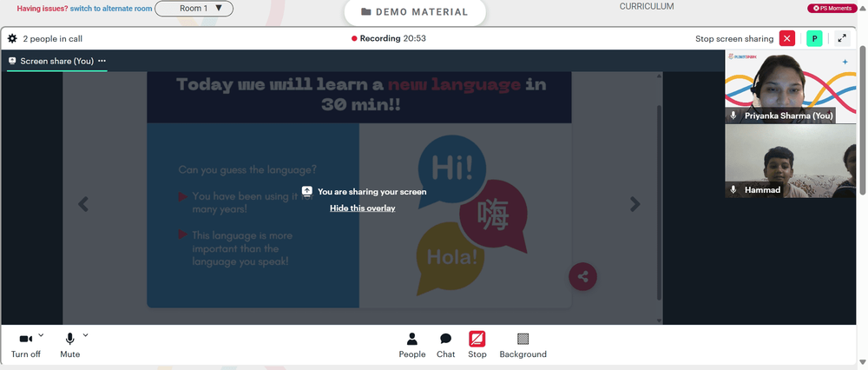
Task: Open the Demo Material button
Action: [x=415, y=11]
